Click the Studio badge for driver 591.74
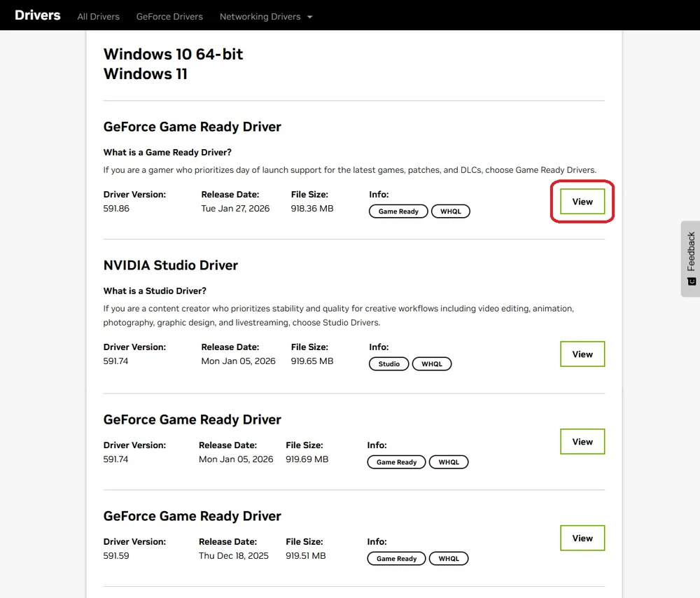This screenshot has height=598, width=700. pyautogui.click(x=388, y=363)
